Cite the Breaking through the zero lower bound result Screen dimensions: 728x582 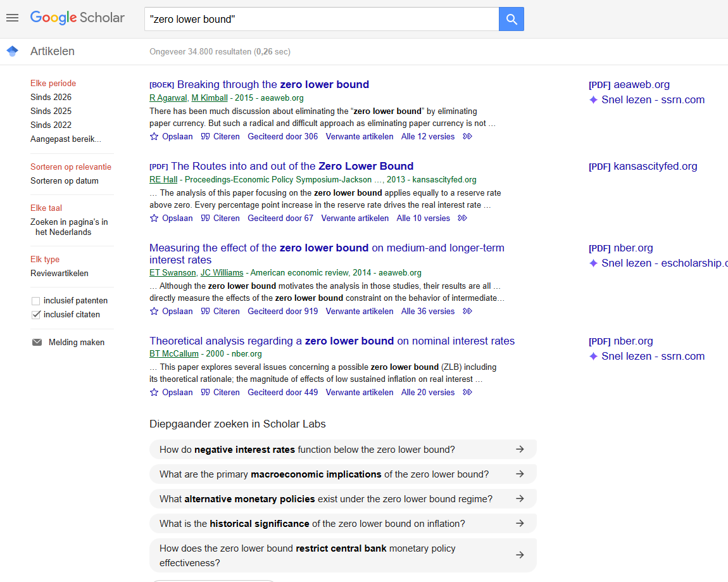coord(220,137)
